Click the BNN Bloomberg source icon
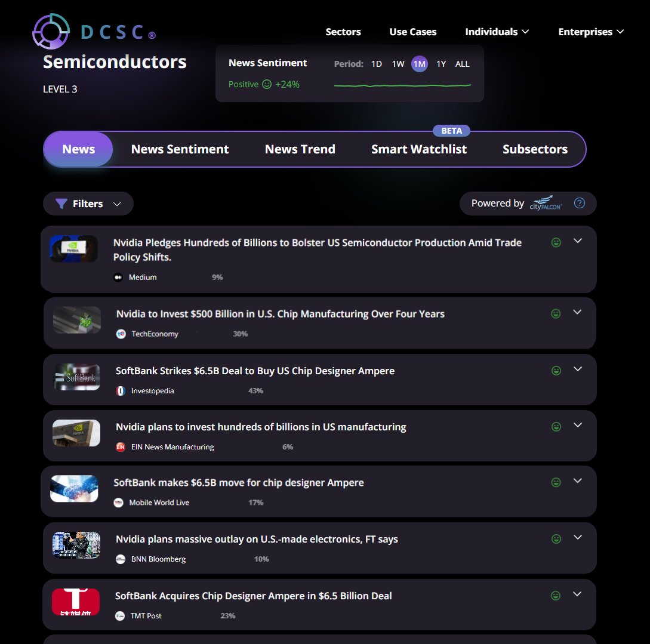This screenshot has height=644, width=650. point(121,559)
